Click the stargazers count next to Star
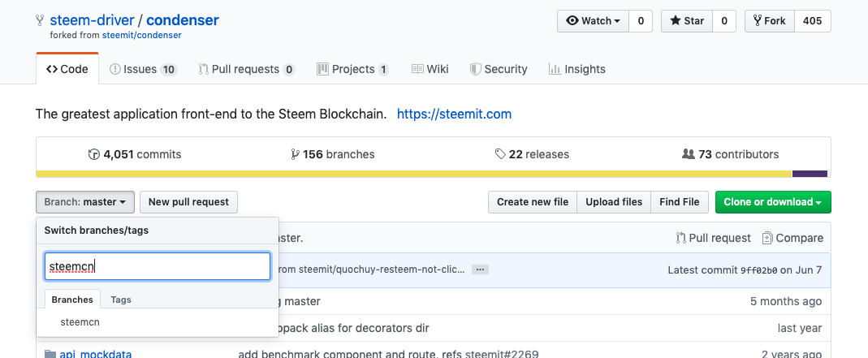This screenshot has height=358, width=868. point(724,21)
